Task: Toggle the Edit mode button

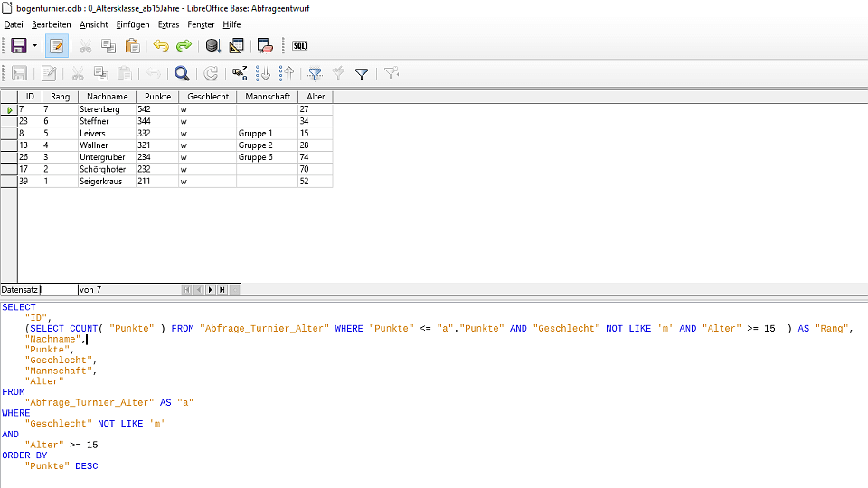Action: [x=57, y=45]
